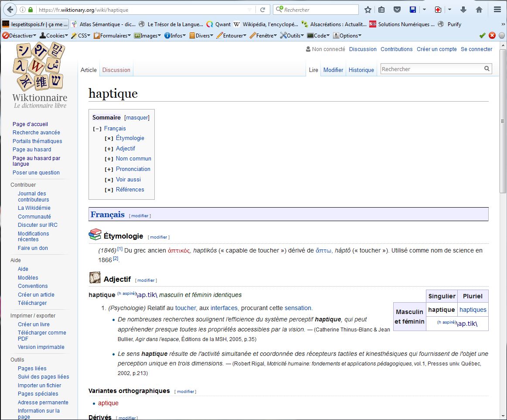Click the browser back arrow
Viewport: 507px width, 420px height.
10,10
